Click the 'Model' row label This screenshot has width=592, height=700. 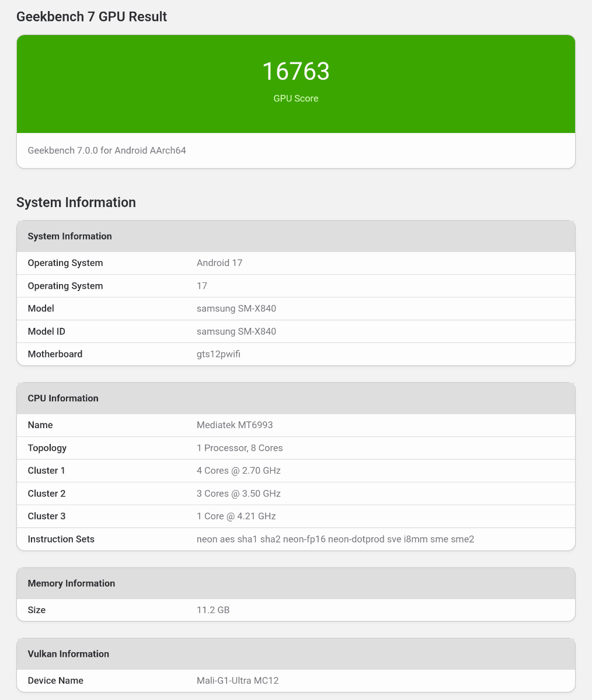(x=41, y=309)
